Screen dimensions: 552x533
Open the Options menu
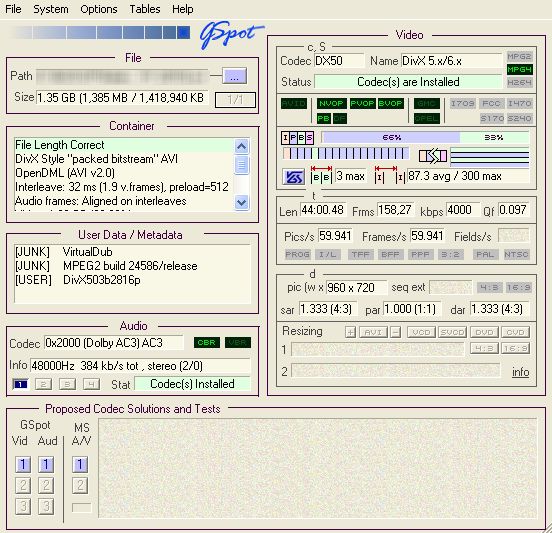pyautogui.click(x=99, y=9)
